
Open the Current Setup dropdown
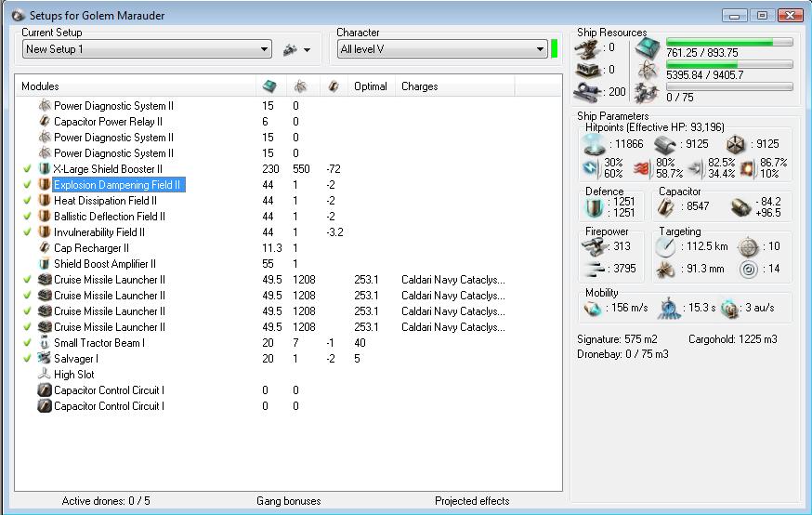pyautogui.click(x=147, y=49)
